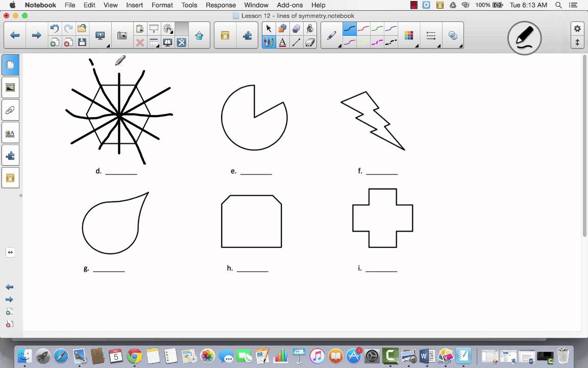Click the large pen mode indicator circle

pyautogui.click(x=524, y=38)
